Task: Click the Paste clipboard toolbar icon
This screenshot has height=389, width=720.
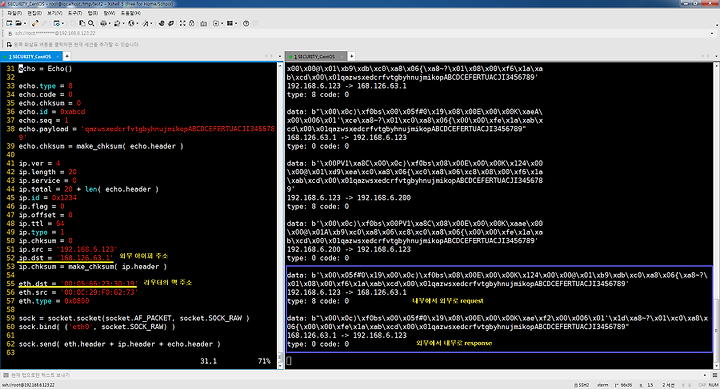Action: 82,23
